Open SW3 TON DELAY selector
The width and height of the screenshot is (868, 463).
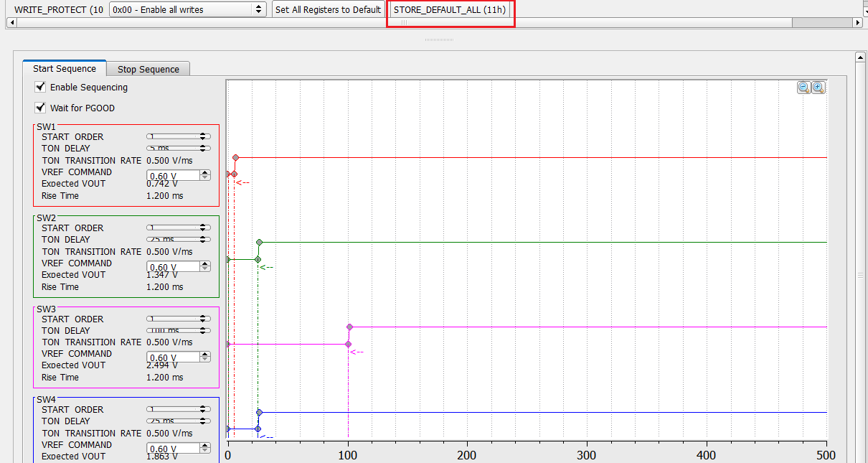tap(178, 330)
